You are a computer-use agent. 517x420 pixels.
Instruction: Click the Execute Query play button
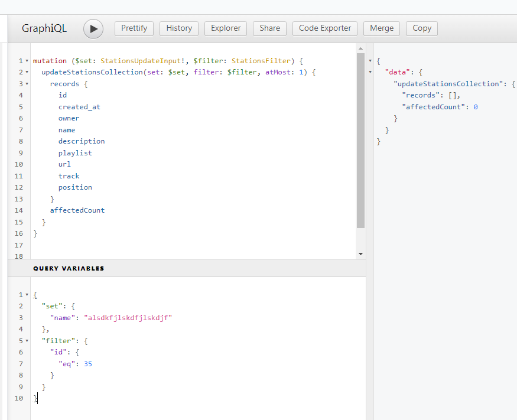pos(93,28)
